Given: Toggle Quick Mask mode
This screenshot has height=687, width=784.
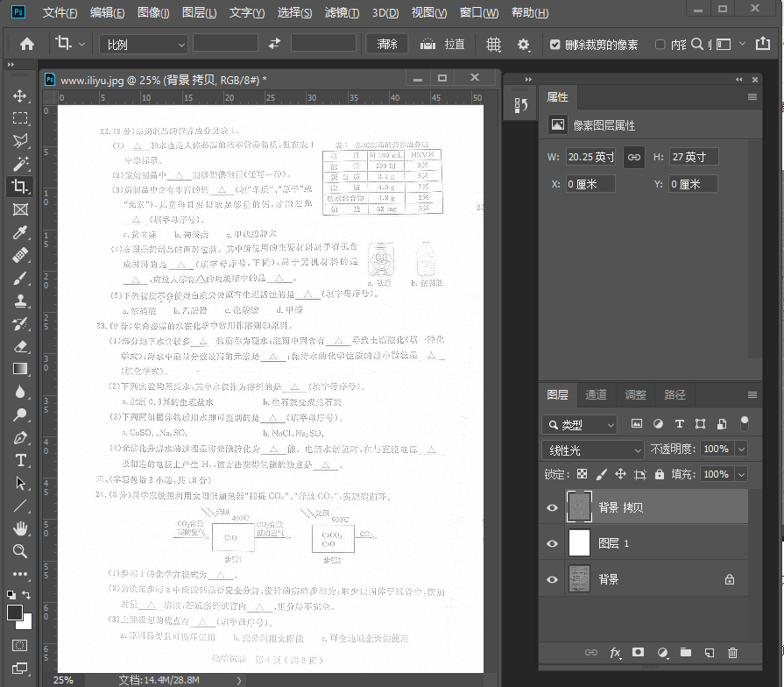Looking at the screenshot, I should [19, 646].
